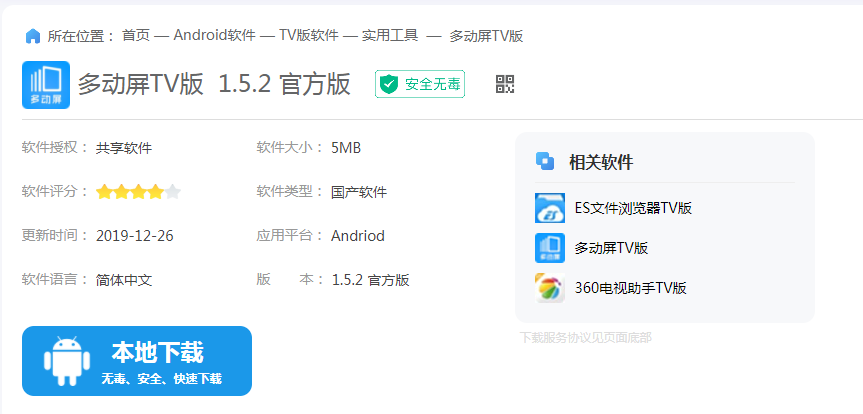Click the 360电视助手TV版 app icon
Viewport: 863px width, 414px height.
click(550, 287)
